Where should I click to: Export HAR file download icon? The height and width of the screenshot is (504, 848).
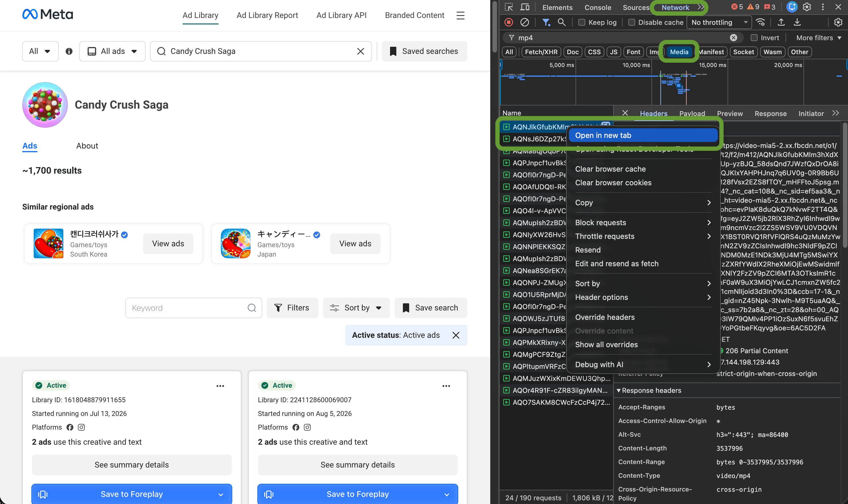[x=797, y=23]
